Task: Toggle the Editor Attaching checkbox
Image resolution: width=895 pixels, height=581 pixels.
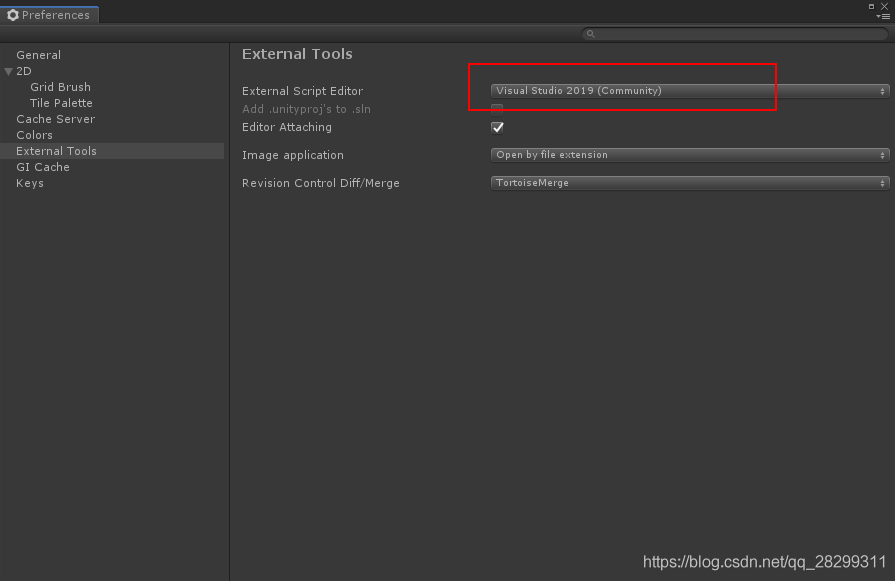Action: pos(497,127)
